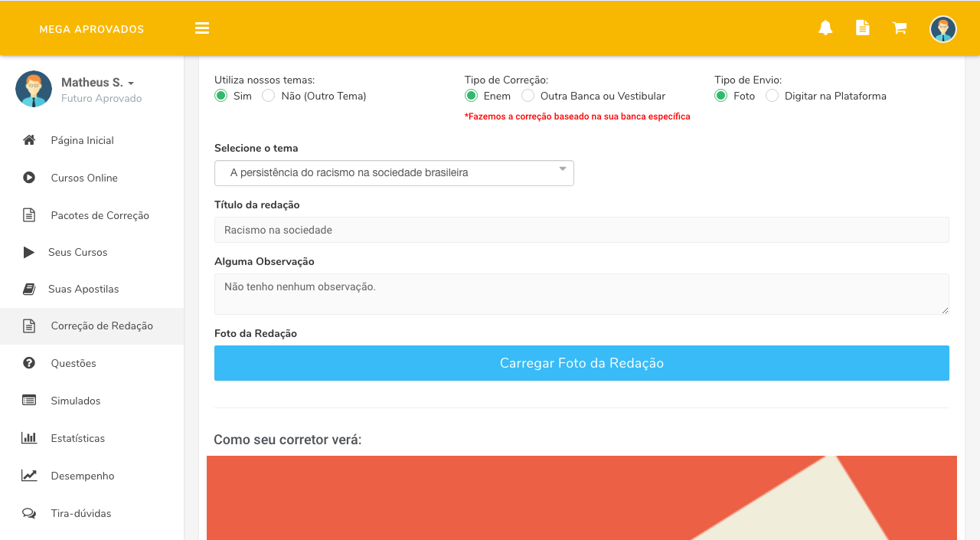Click the line chart icon for Desempenho
980x540 pixels.
(x=29, y=476)
